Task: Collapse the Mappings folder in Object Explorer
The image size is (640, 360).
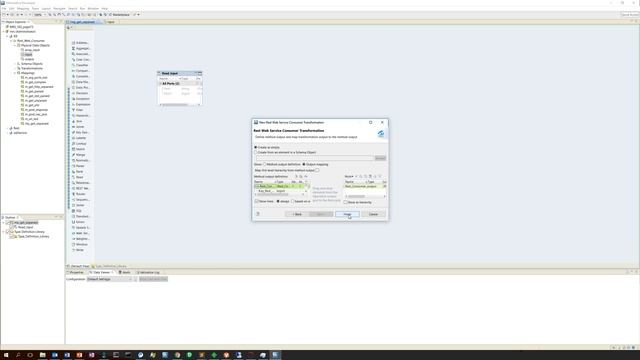Action: [x=15, y=73]
